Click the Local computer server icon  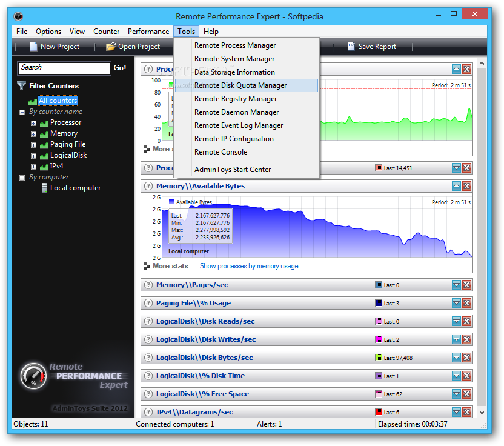click(x=44, y=188)
